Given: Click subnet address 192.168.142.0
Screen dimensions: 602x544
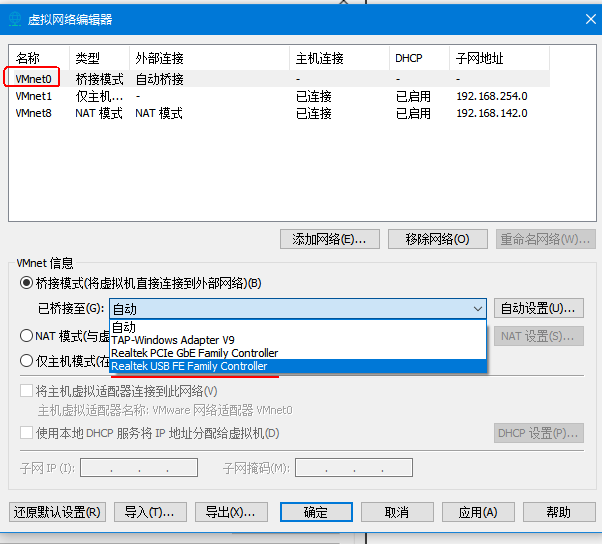Looking at the screenshot, I should pos(492,113).
